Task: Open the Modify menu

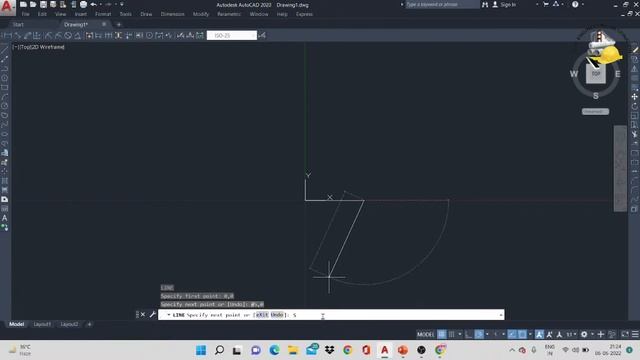Action: pos(201,14)
